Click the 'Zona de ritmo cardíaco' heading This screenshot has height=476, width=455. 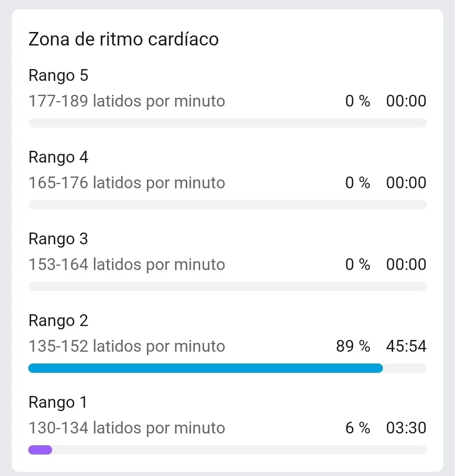click(x=123, y=39)
